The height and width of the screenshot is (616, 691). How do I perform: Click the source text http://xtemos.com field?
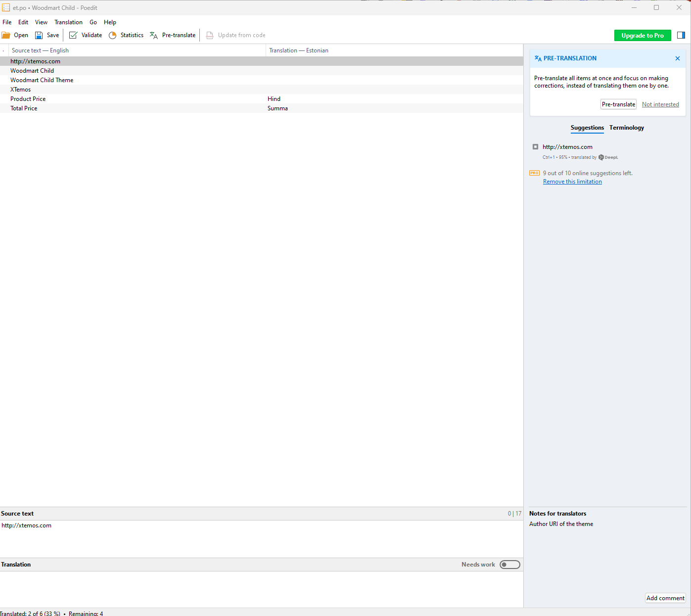click(x=261, y=539)
